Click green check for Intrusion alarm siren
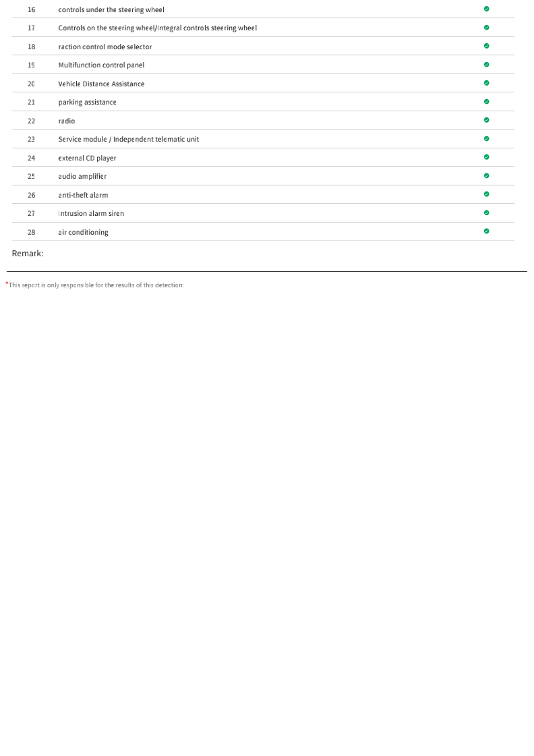 pyautogui.click(x=486, y=212)
